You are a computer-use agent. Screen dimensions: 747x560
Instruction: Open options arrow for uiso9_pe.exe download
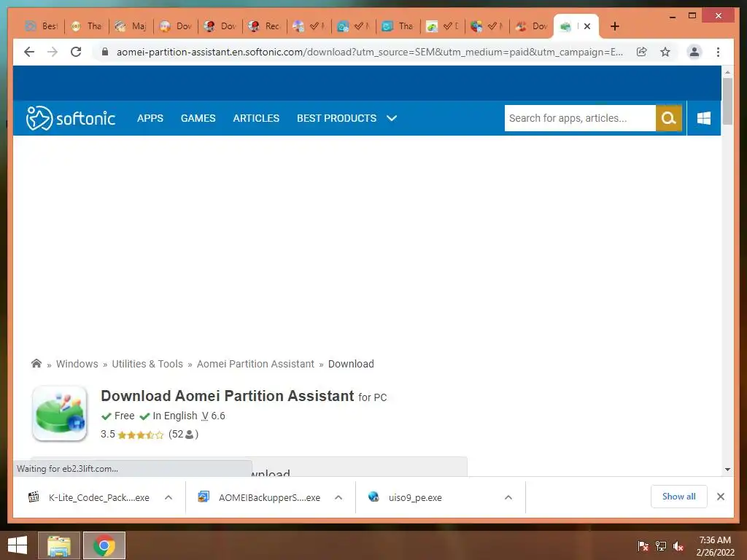(x=508, y=497)
